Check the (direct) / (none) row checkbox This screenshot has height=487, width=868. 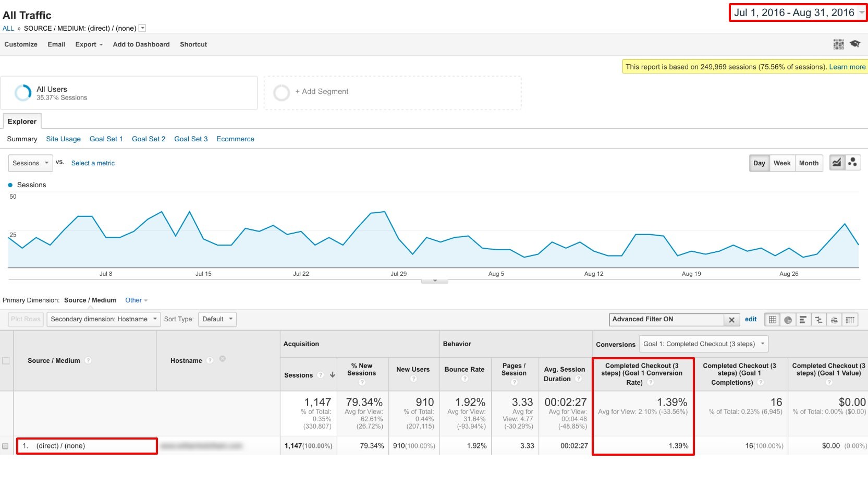click(x=7, y=446)
